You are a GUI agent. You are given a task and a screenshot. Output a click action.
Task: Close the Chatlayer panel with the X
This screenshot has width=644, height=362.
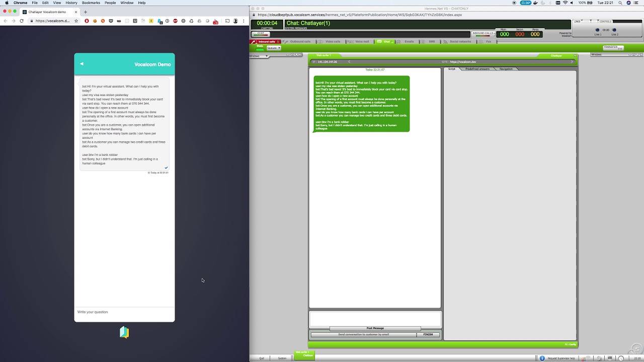(575, 56)
